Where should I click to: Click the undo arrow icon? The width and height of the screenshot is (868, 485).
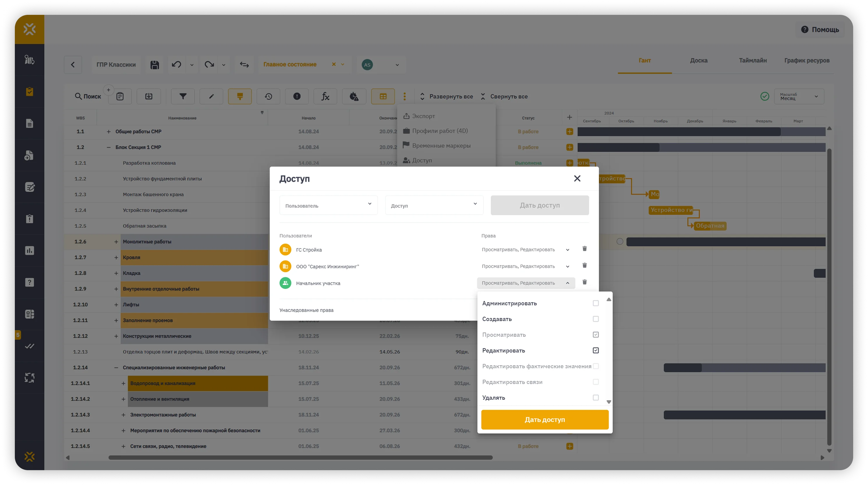[x=177, y=65]
